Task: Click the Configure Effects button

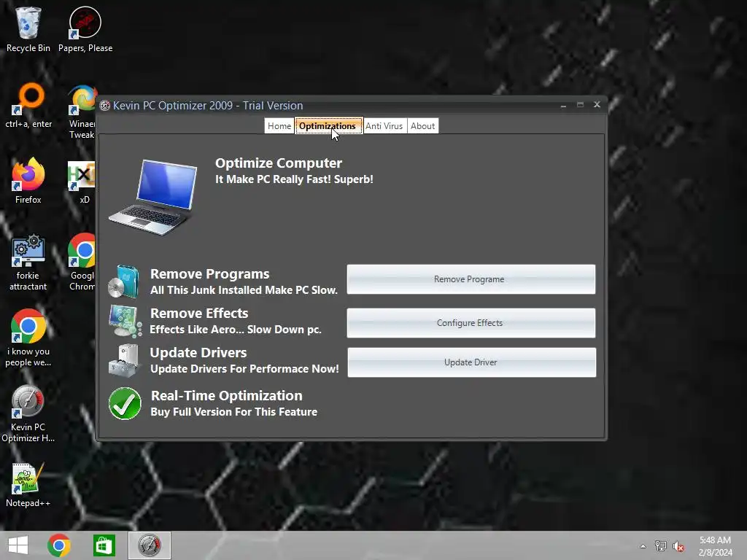Action: click(471, 323)
